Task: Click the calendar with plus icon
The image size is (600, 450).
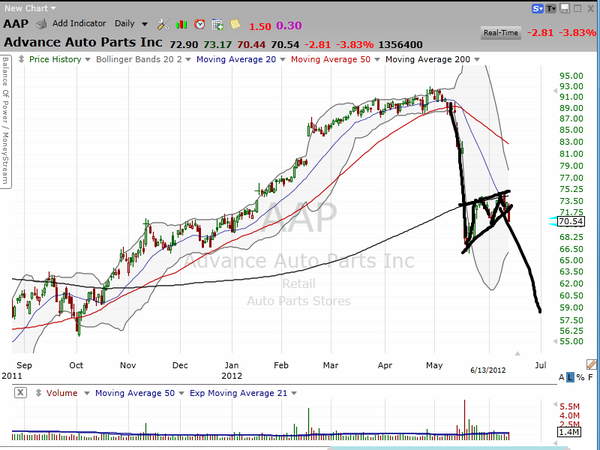Action: [x=217, y=25]
